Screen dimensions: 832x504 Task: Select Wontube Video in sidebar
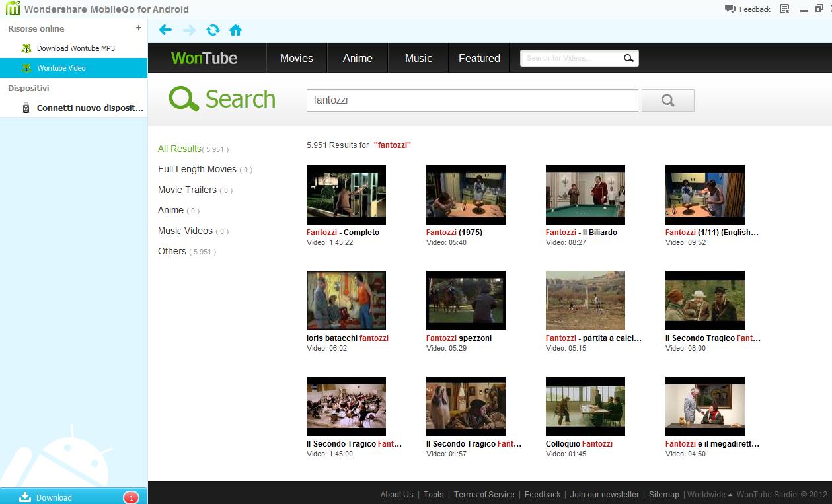73,68
